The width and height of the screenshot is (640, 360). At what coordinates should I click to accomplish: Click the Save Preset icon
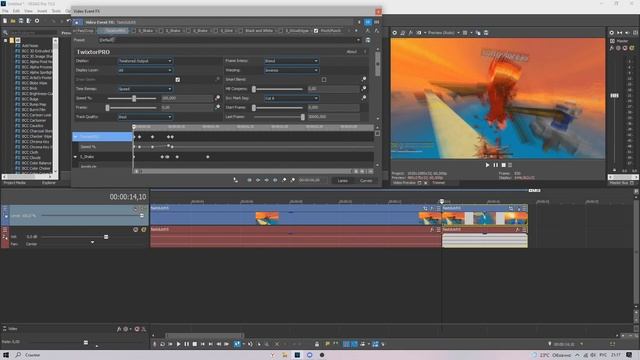pos(368,40)
